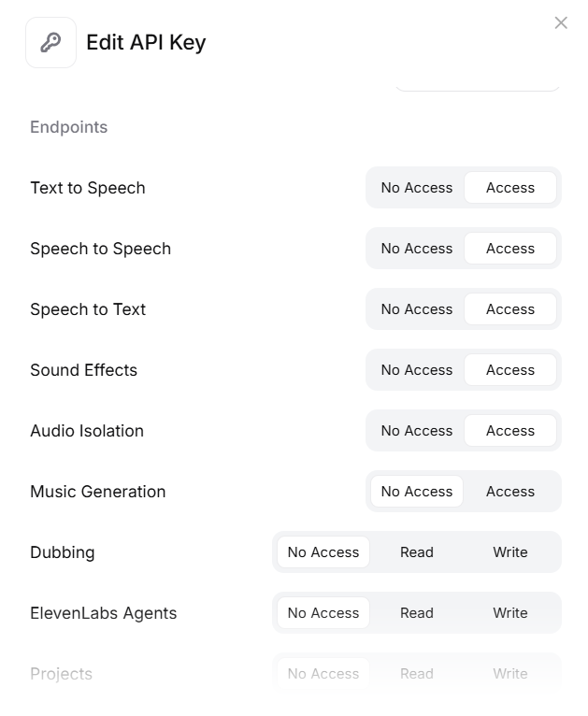
Task: Grant Write access to ElevenLabs Agents
Action: click(510, 613)
